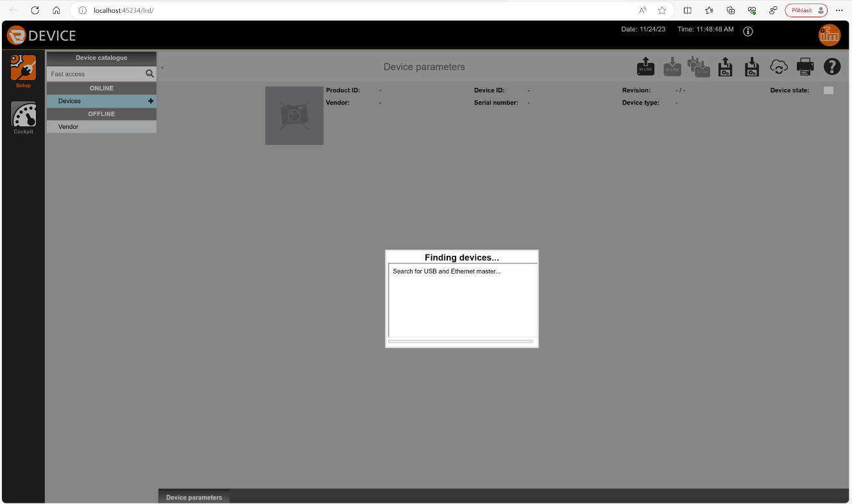Screen dimensions: 852x504
Task: Open the Setup section in sidebar
Action: click(23, 69)
